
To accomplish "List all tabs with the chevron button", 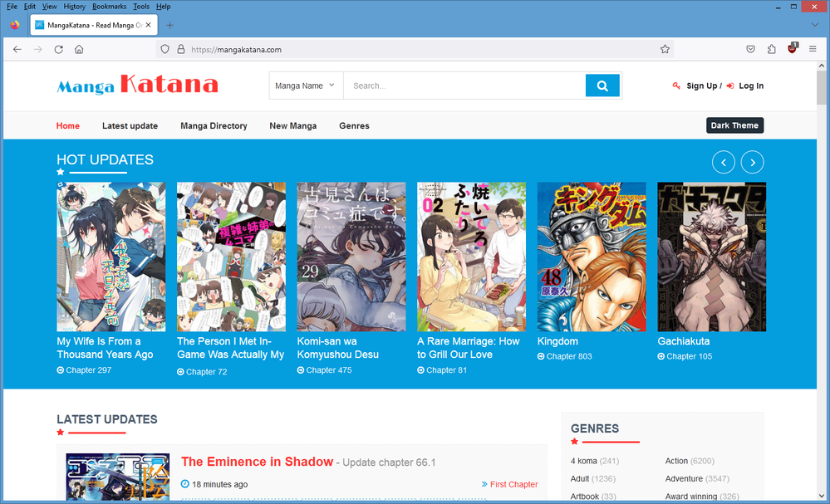I will click(x=815, y=25).
